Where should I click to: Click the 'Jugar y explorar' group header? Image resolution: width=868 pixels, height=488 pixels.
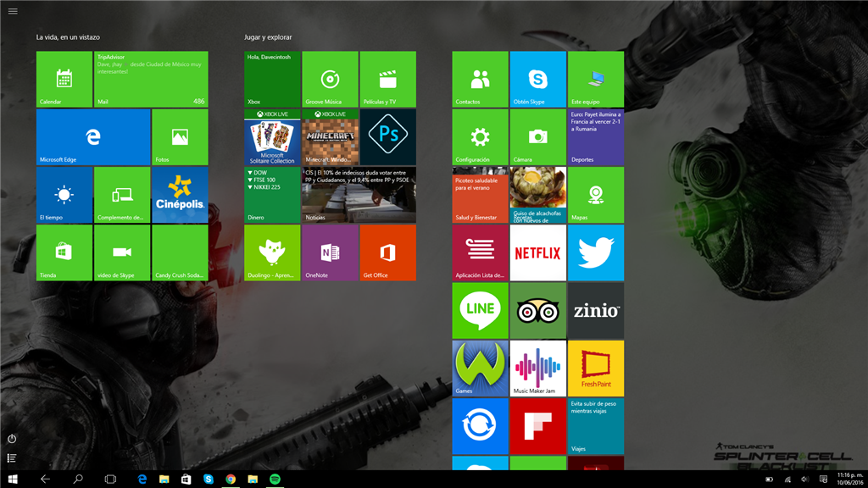point(268,37)
